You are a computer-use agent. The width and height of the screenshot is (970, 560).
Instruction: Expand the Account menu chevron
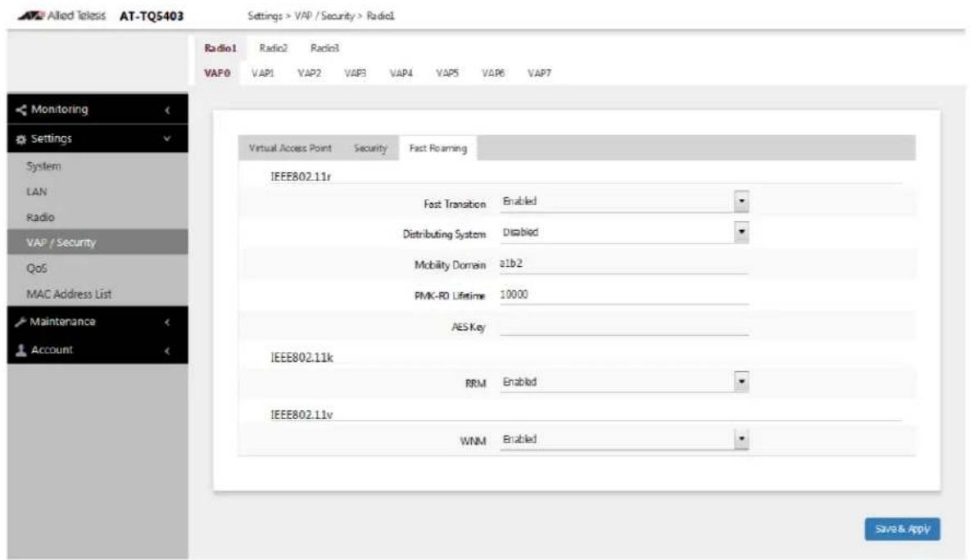click(167, 350)
